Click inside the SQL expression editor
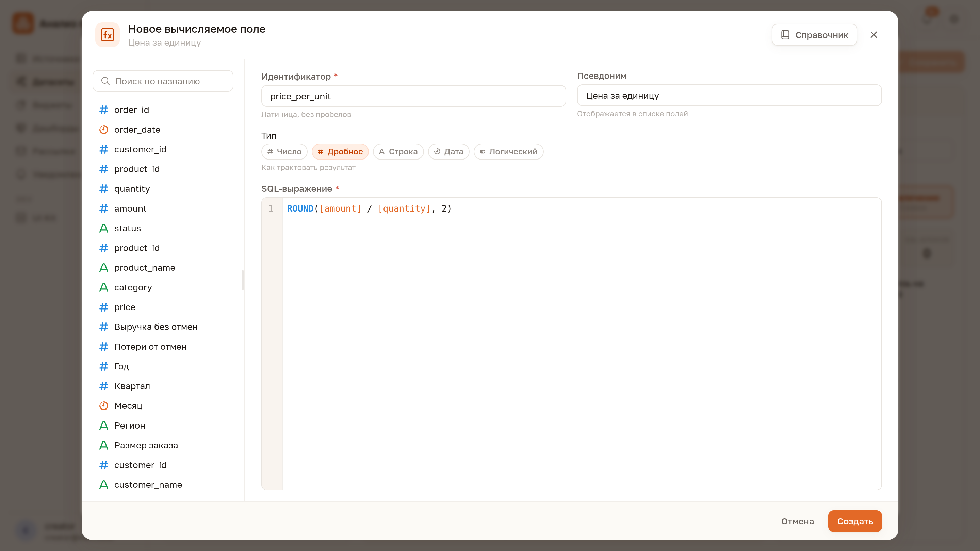 [x=582, y=344]
